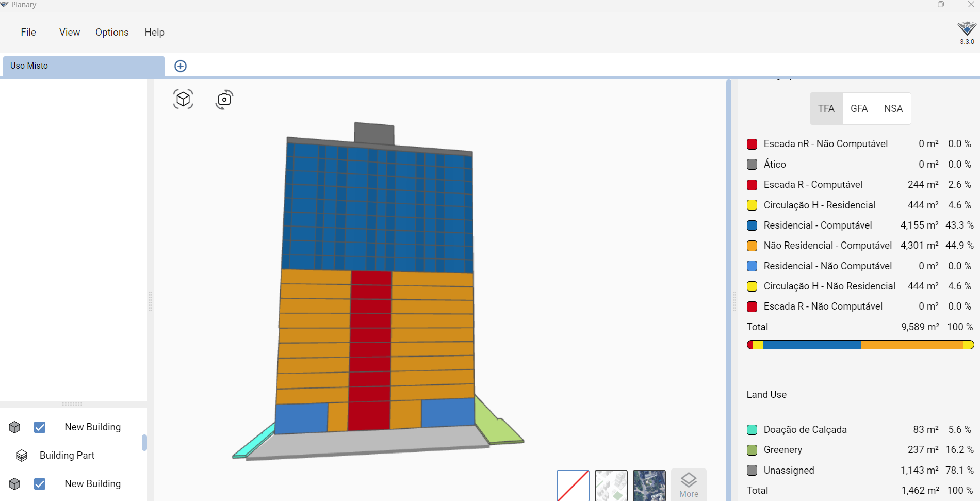Click Residencial - Computável blue swatch

point(752,225)
